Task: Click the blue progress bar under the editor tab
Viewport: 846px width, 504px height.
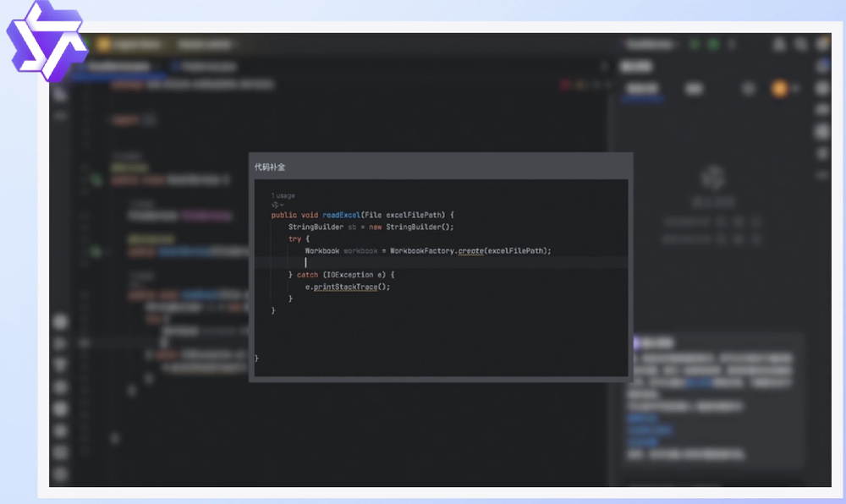Action: pyautogui.click(x=118, y=76)
